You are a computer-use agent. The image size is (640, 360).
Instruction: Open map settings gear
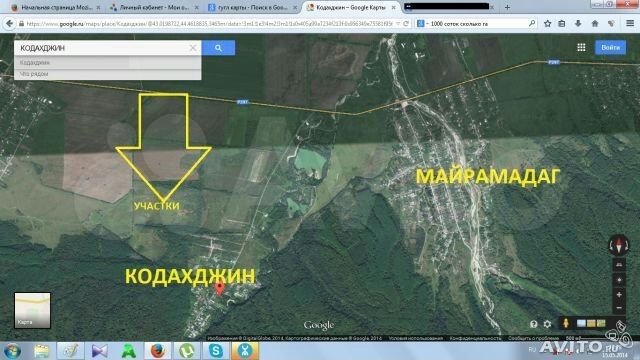click(x=547, y=324)
